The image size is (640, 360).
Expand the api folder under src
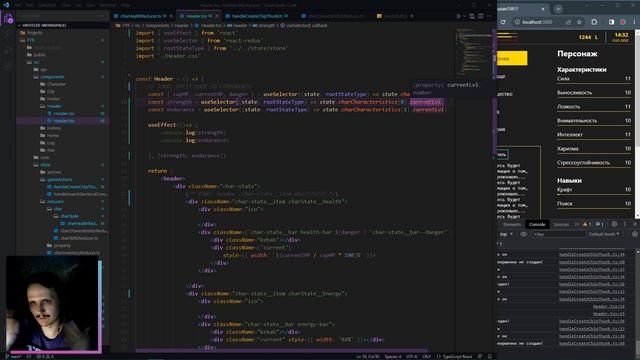tap(43, 69)
